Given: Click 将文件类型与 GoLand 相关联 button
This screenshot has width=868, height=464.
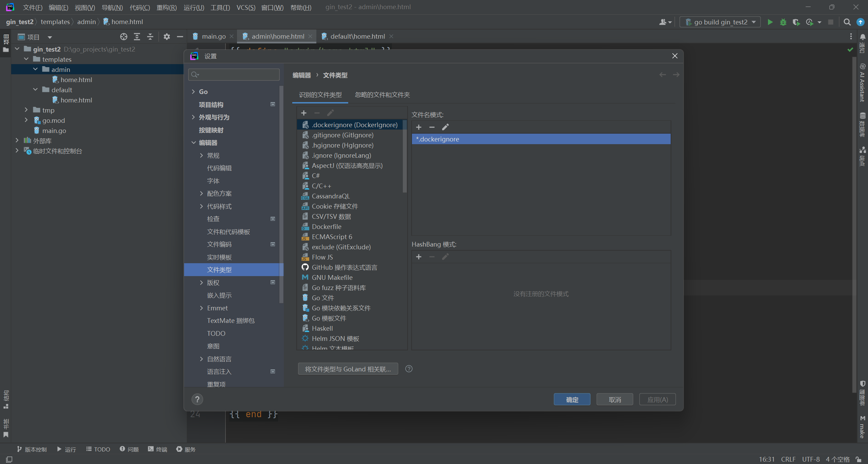Looking at the screenshot, I should click(348, 369).
